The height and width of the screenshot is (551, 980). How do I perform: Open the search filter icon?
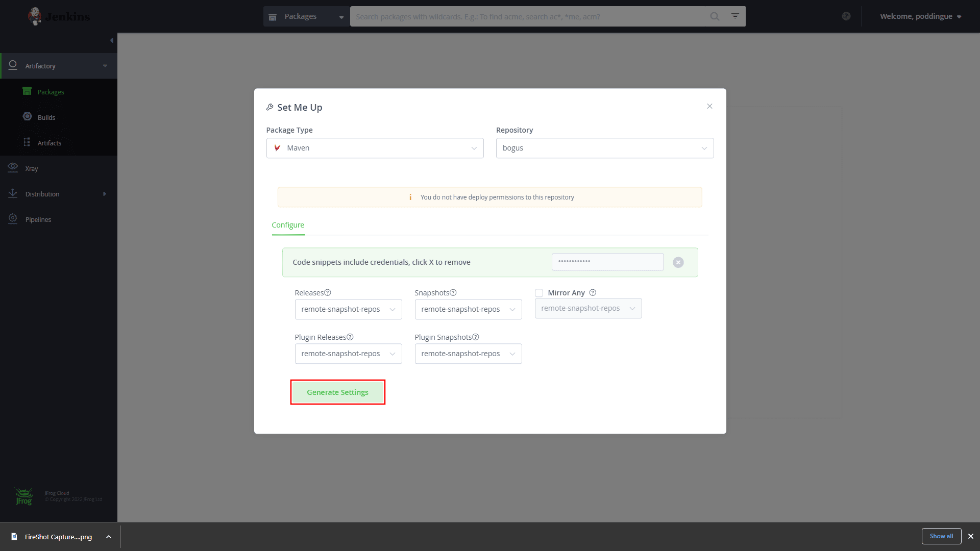tap(735, 16)
